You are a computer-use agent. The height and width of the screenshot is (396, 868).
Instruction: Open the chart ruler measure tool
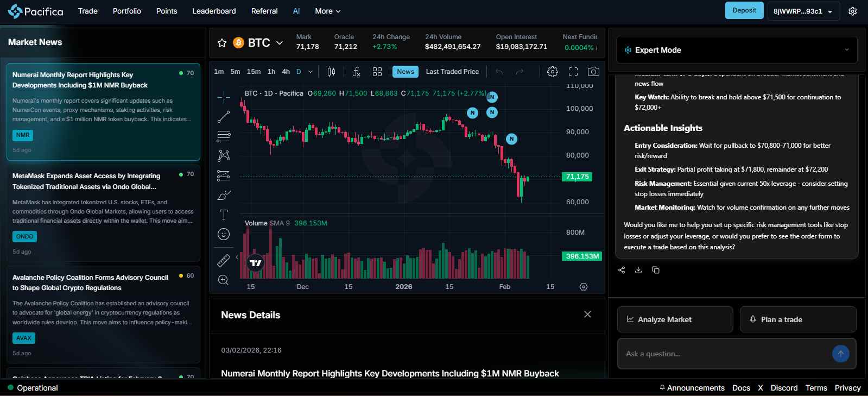tap(224, 261)
